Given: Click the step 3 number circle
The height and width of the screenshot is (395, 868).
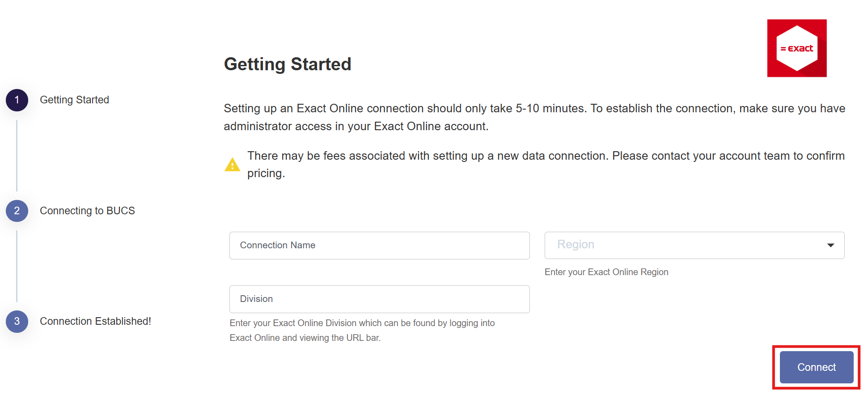Looking at the screenshot, I should (17, 321).
